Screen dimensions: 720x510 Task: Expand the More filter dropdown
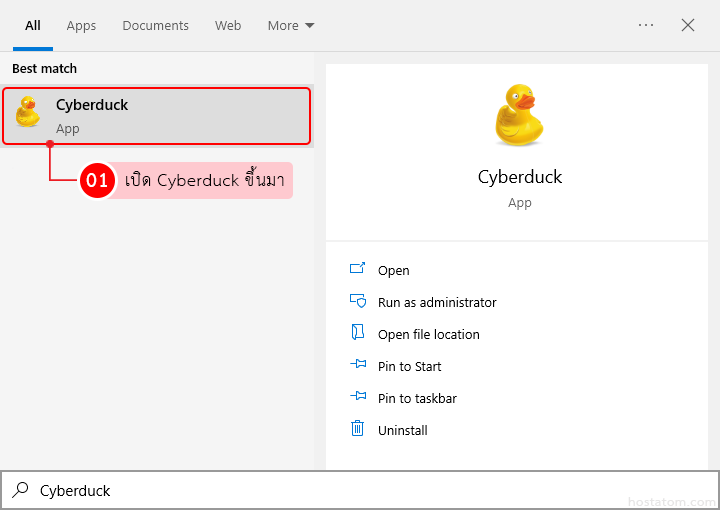(291, 25)
